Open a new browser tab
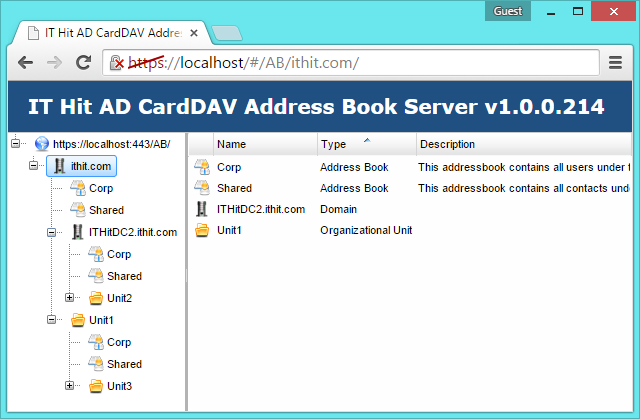Viewport: 640px width, 419px height. point(227,33)
